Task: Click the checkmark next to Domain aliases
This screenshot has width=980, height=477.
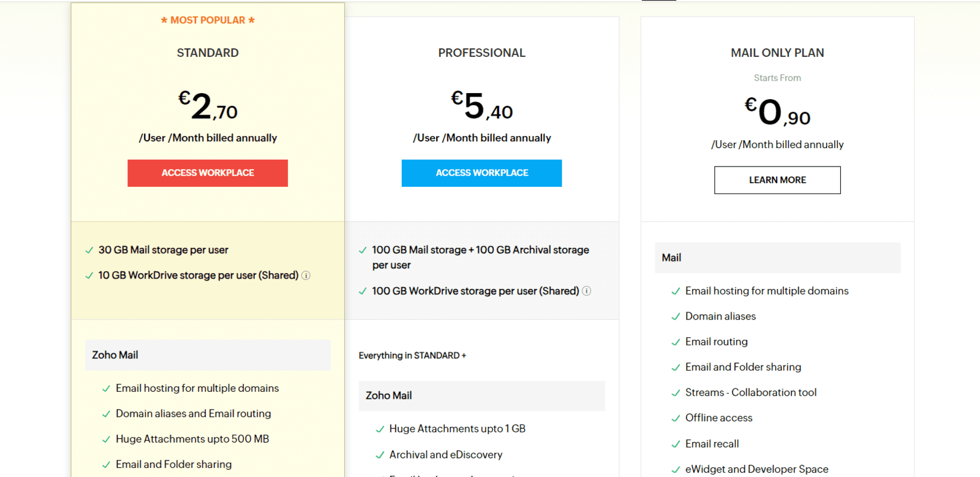Action: tap(676, 317)
